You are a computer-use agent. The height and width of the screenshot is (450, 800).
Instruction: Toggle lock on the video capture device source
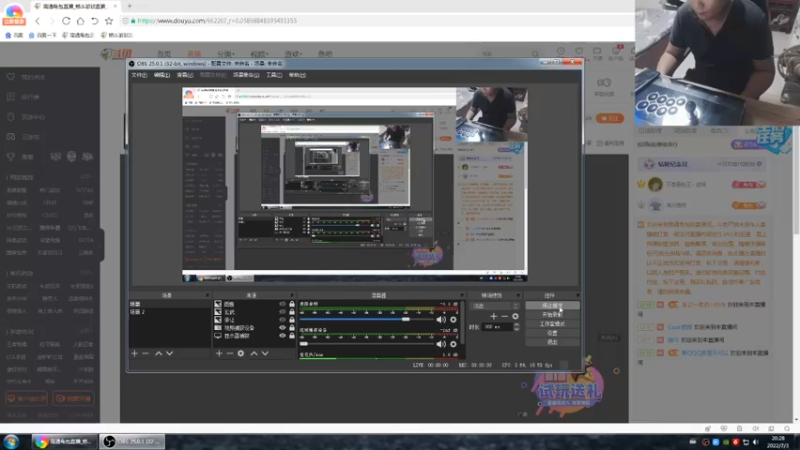point(292,328)
